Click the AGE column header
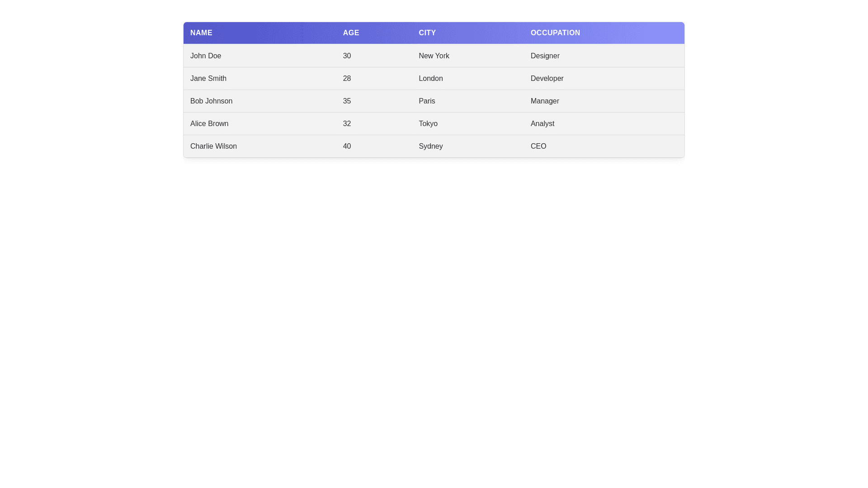Viewport: 868px width, 488px height. pos(351,33)
